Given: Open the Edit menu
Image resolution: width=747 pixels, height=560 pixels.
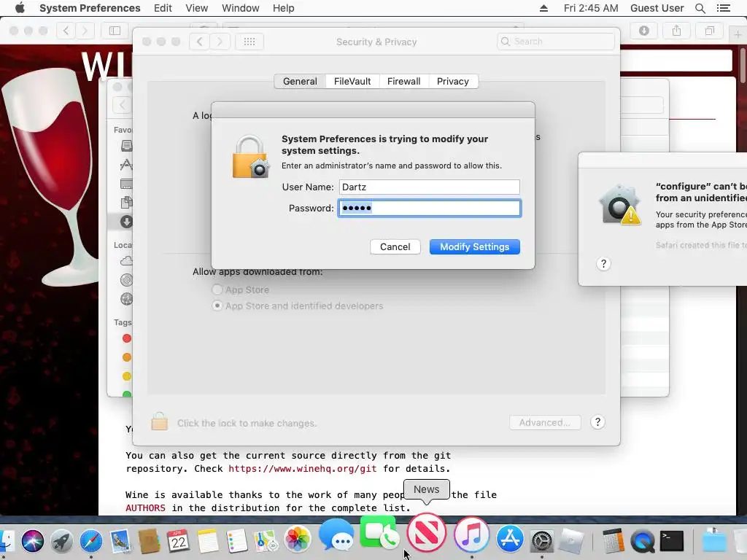Looking at the screenshot, I should pos(163,8).
